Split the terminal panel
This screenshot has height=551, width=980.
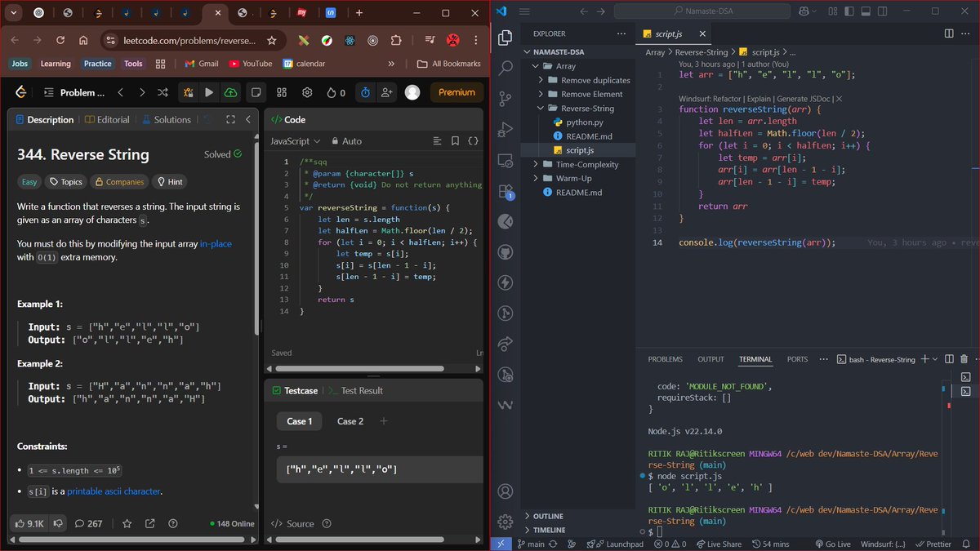pos(950,359)
